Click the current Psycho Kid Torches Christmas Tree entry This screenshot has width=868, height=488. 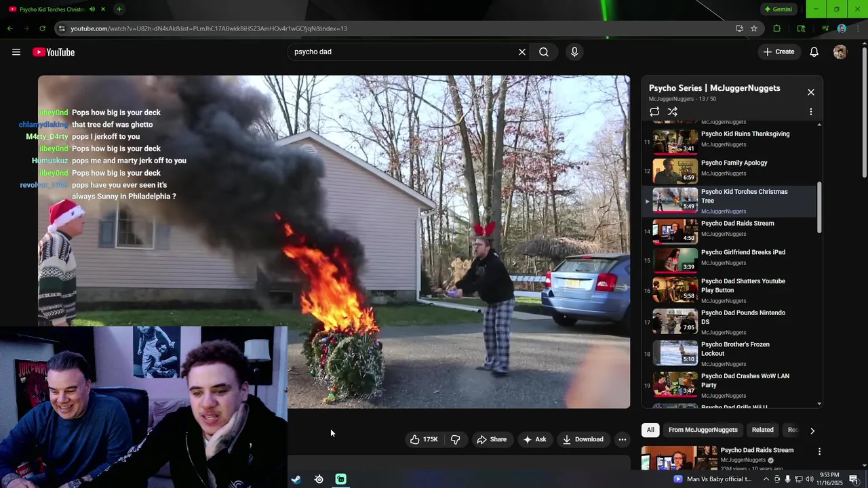point(730,201)
